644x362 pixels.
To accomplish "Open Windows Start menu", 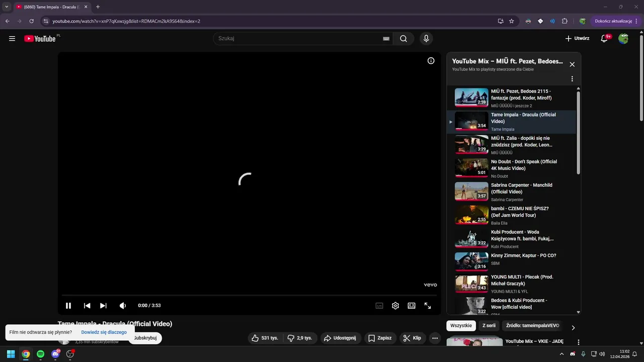I will click(x=11, y=354).
